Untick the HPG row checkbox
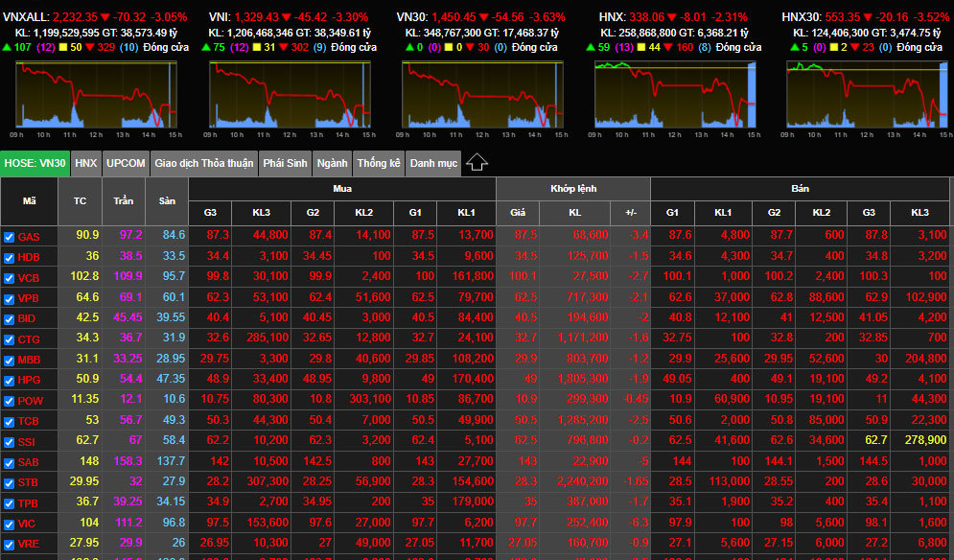Image resolution: width=954 pixels, height=560 pixels. pyautogui.click(x=9, y=381)
